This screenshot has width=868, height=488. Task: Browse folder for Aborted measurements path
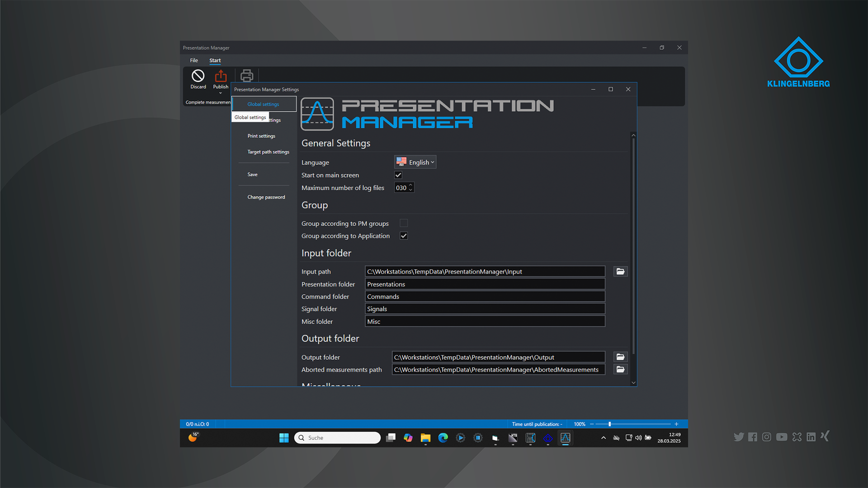[x=621, y=370]
